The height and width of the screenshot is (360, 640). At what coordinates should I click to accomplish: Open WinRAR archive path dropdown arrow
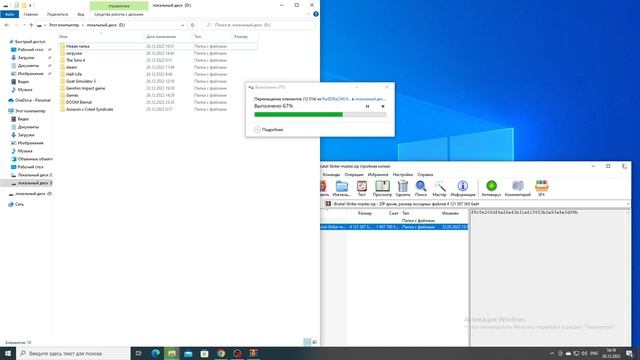(628, 203)
